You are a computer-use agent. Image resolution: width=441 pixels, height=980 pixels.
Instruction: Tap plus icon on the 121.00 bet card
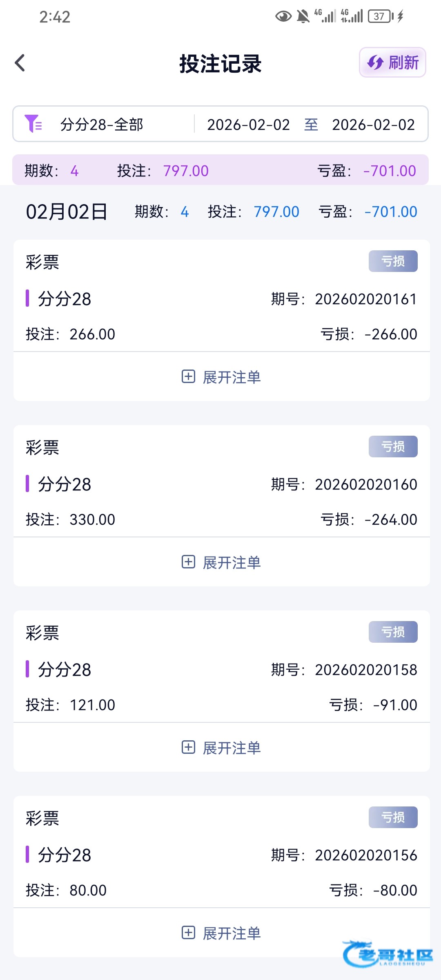point(188,747)
